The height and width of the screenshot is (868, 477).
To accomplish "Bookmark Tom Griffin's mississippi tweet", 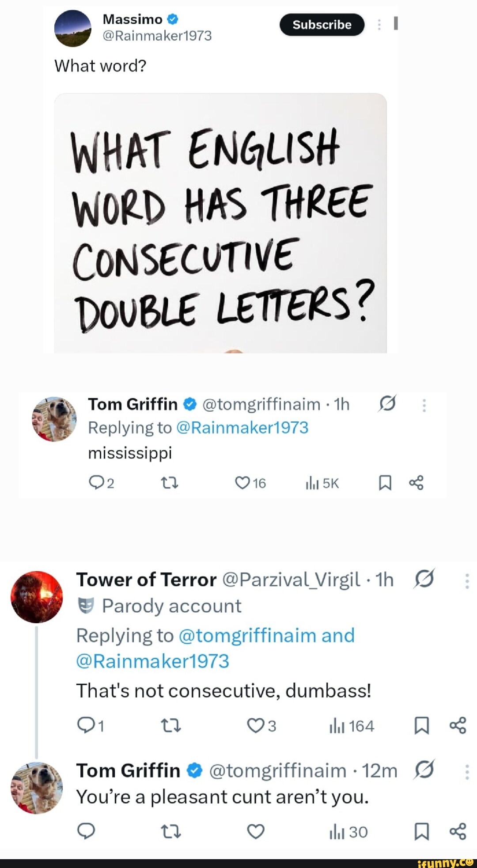I will pos(385,483).
